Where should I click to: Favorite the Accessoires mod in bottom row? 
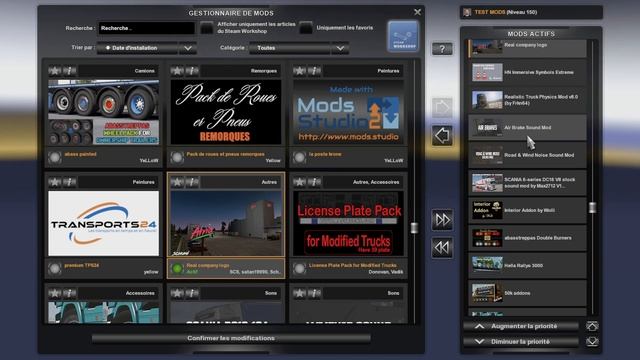[55, 293]
